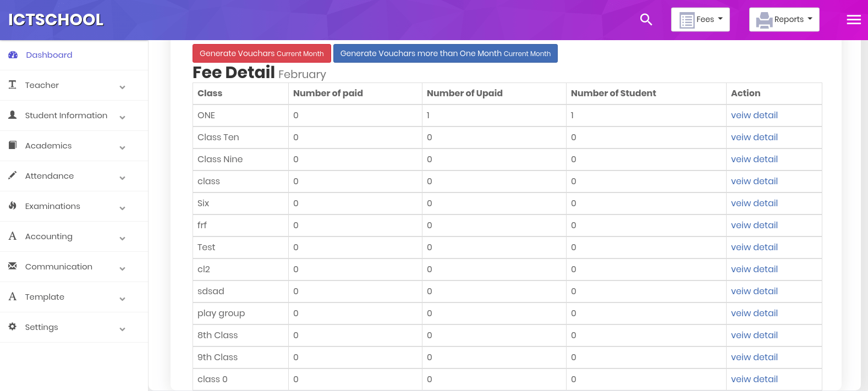This screenshot has height=391, width=868.
Task: View detail for frf
Action: (754, 225)
